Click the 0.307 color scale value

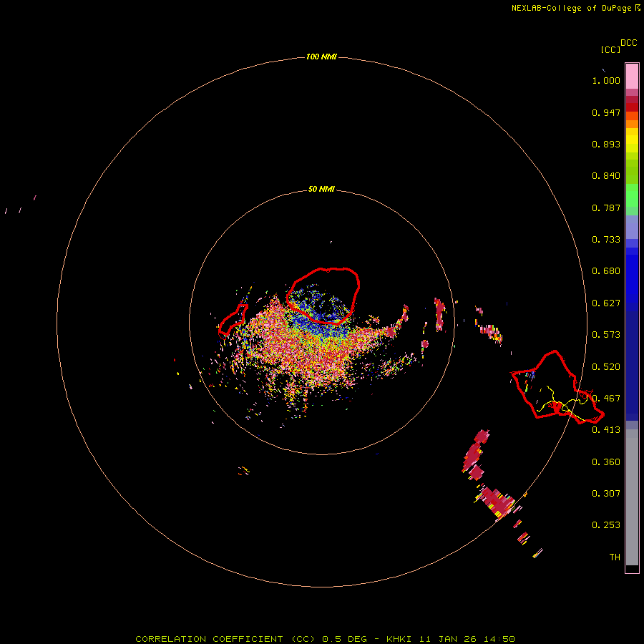tap(606, 494)
